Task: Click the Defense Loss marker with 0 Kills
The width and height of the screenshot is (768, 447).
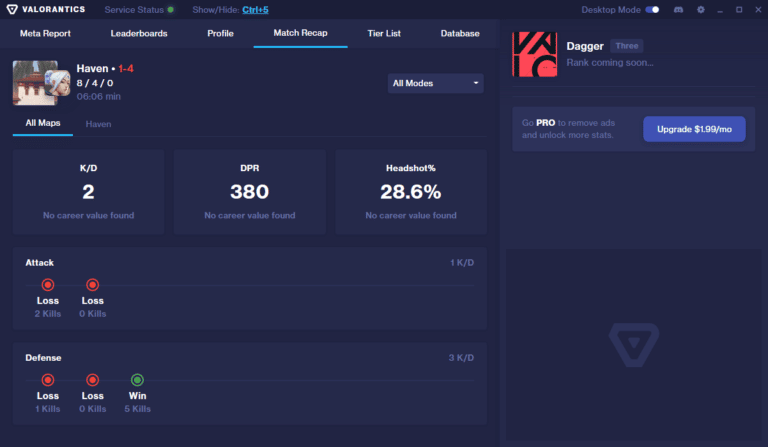Action: 93,380
